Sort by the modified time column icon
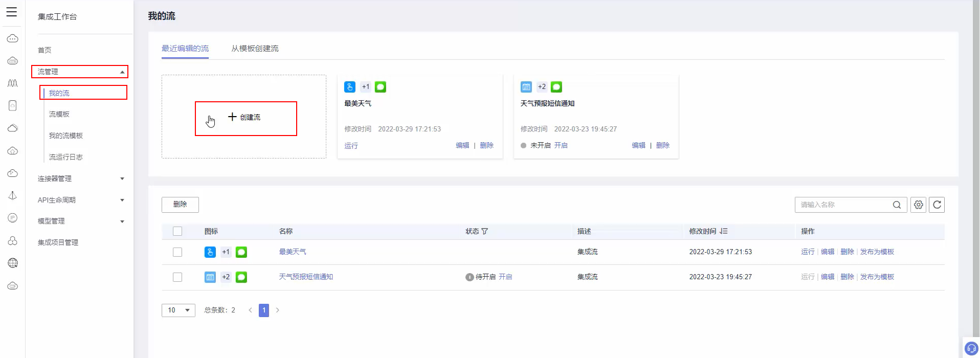 pos(724,231)
